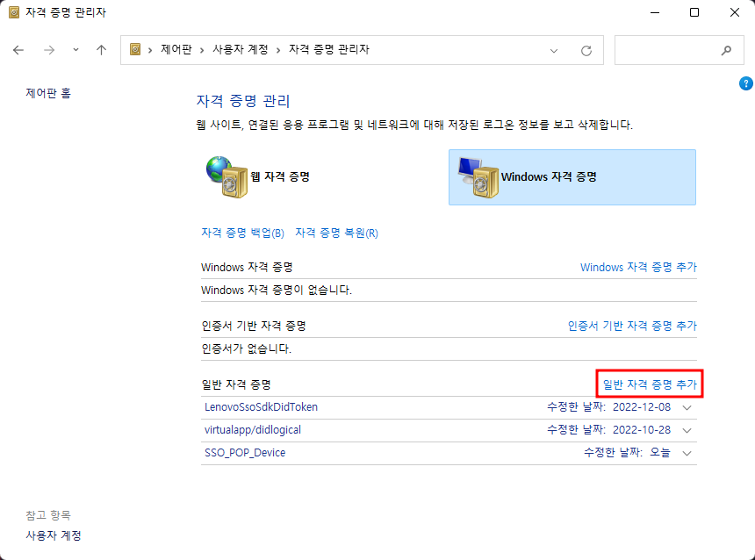Click the 일반 자격 증명 추가 link

tap(650, 384)
